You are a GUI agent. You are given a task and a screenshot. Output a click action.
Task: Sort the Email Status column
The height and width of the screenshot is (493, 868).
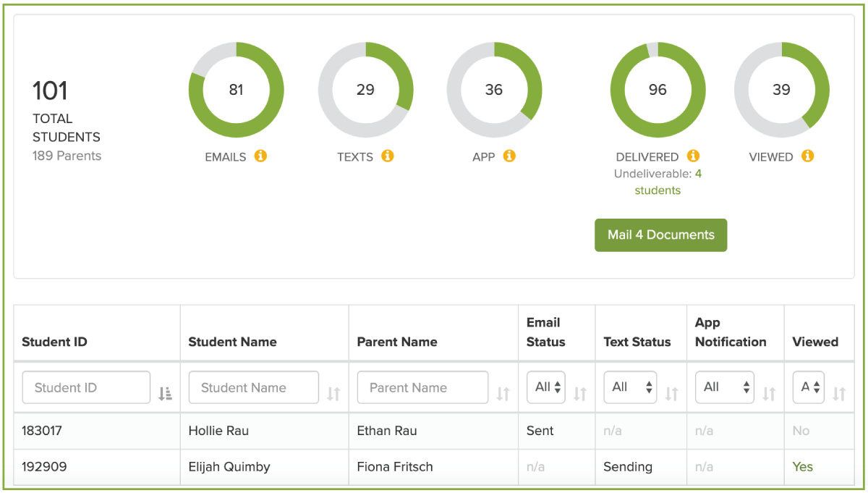tap(579, 392)
